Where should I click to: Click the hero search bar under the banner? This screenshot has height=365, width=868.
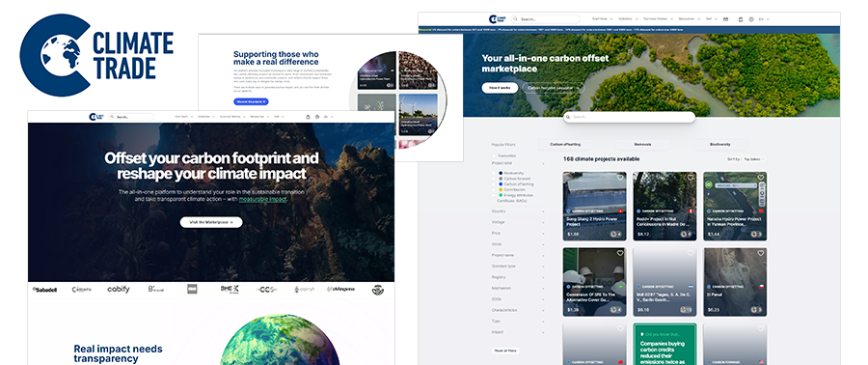[x=630, y=117]
